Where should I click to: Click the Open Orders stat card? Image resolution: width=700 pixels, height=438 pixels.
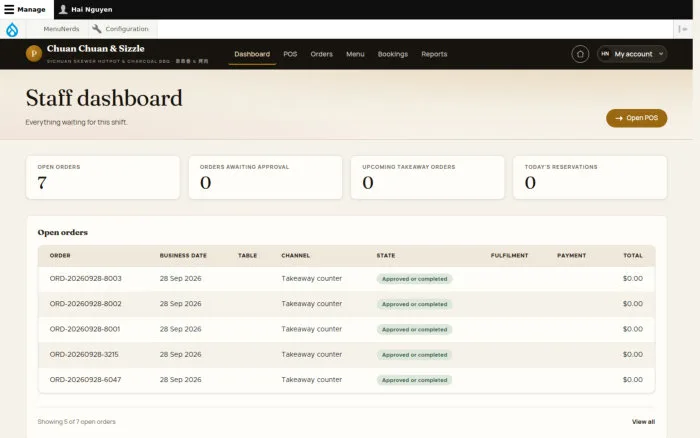point(103,178)
